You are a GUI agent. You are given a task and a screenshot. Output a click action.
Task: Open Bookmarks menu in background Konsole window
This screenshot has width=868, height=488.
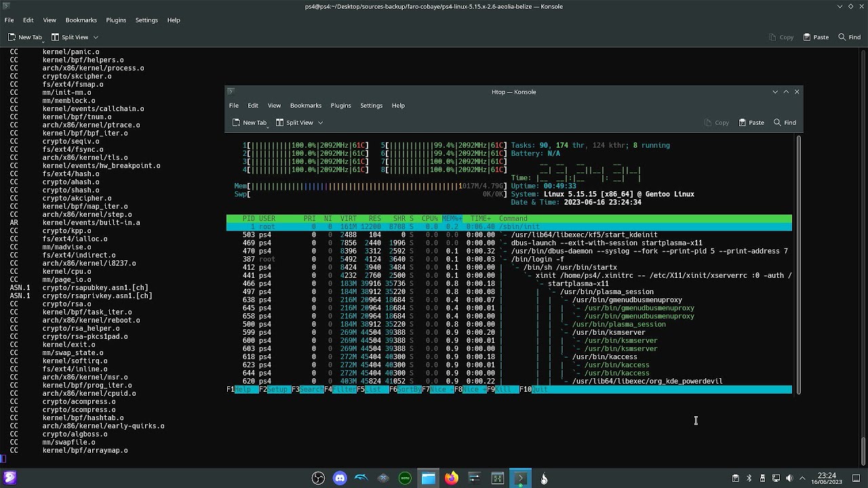tap(81, 20)
